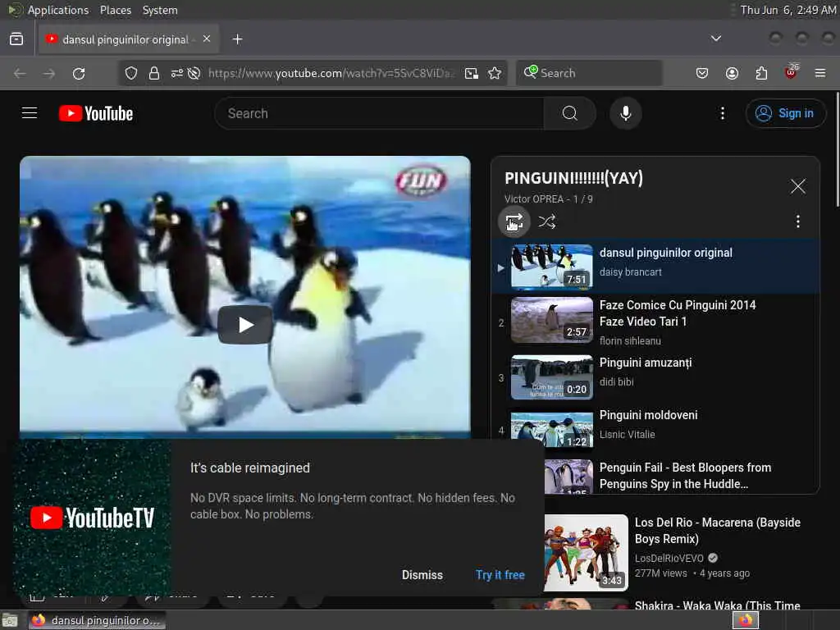Open 'Pinguini amuzanți' playlist video
840x630 pixels.
point(646,363)
